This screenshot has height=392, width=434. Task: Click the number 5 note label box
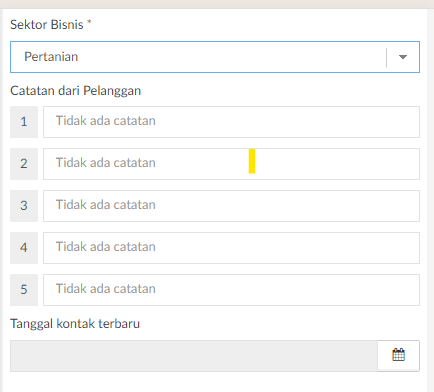pos(24,290)
